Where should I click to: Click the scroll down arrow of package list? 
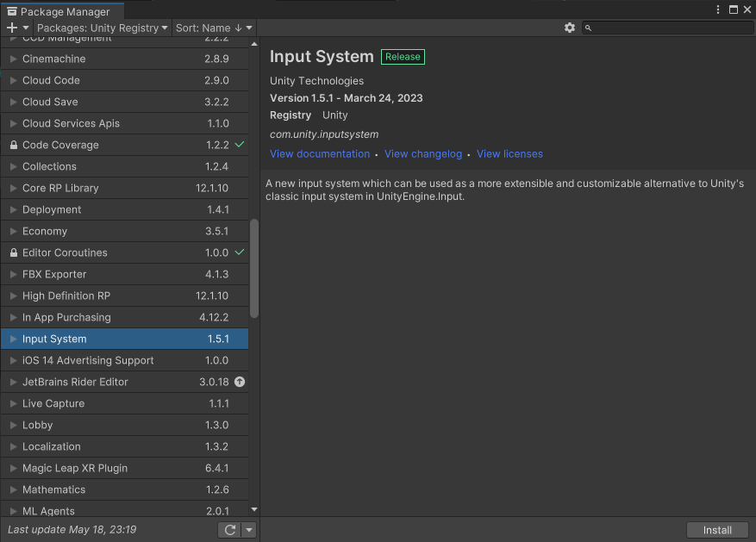point(254,509)
